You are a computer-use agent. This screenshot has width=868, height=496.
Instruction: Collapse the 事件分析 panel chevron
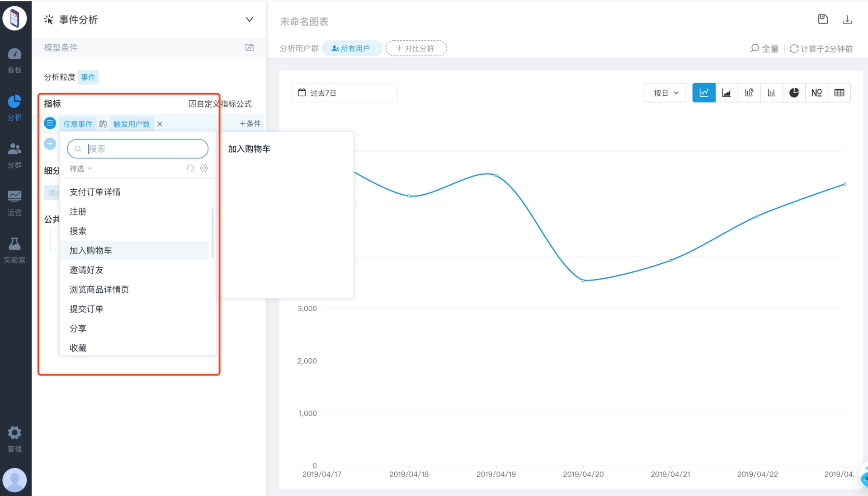(x=249, y=19)
